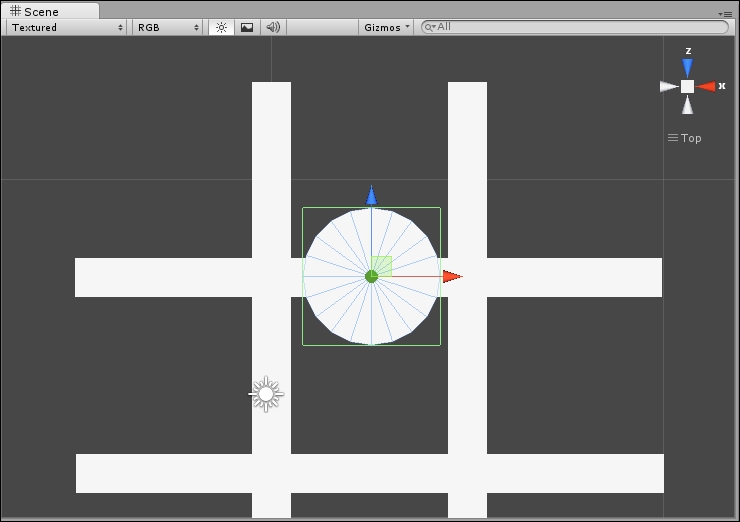Screen dimensions: 740x522
Task: Click the left grey cone on orientation gizmo
Action: click(669, 86)
